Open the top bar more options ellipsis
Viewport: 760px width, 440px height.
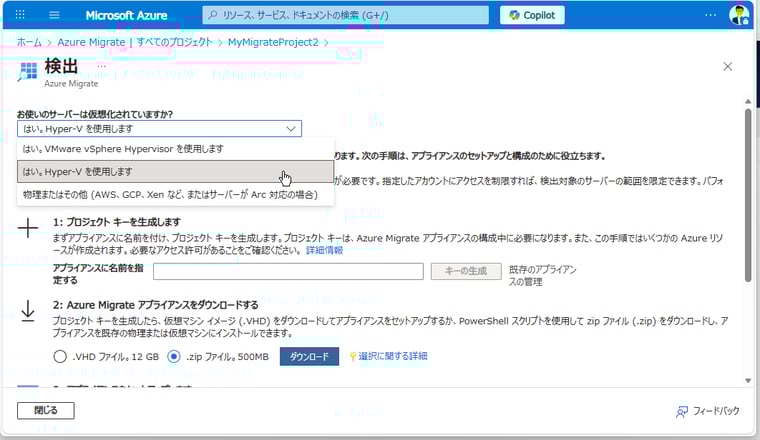click(710, 15)
